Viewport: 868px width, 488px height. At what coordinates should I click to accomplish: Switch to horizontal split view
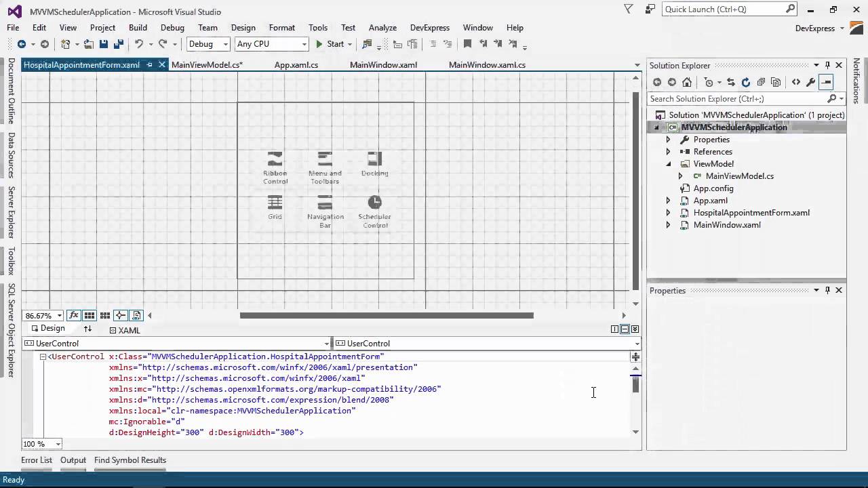pyautogui.click(x=625, y=329)
